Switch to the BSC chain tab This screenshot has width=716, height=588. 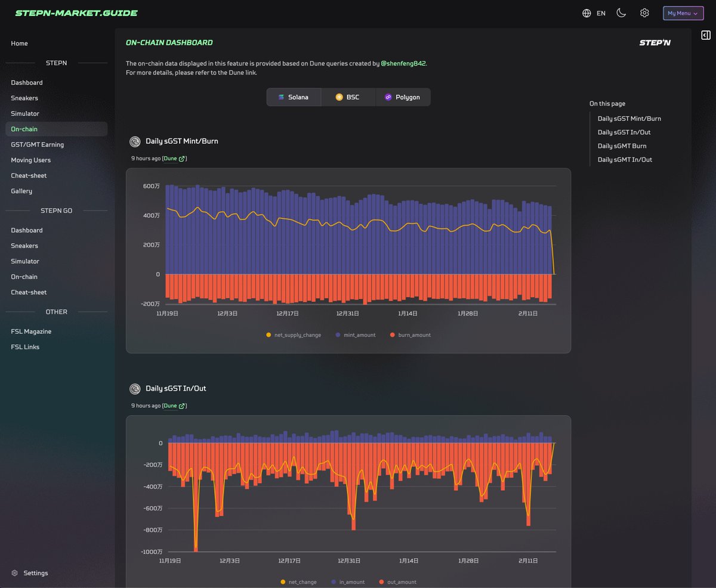pos(348,97)
